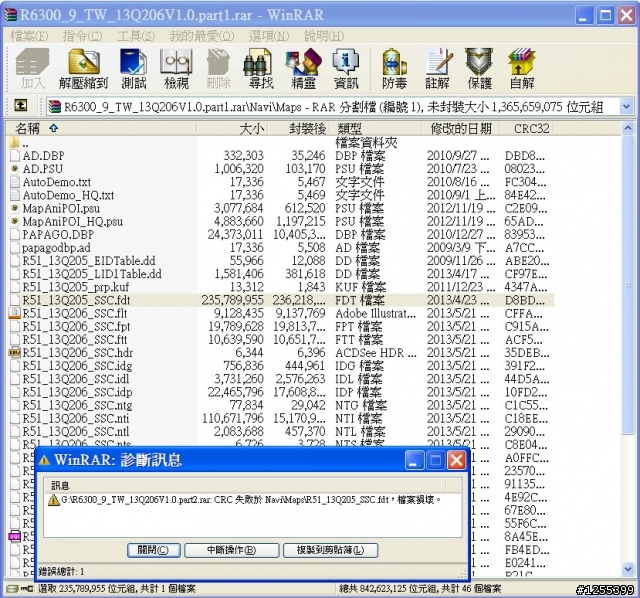Open the 我的最愛(O) menu

(x=202, y=36)
